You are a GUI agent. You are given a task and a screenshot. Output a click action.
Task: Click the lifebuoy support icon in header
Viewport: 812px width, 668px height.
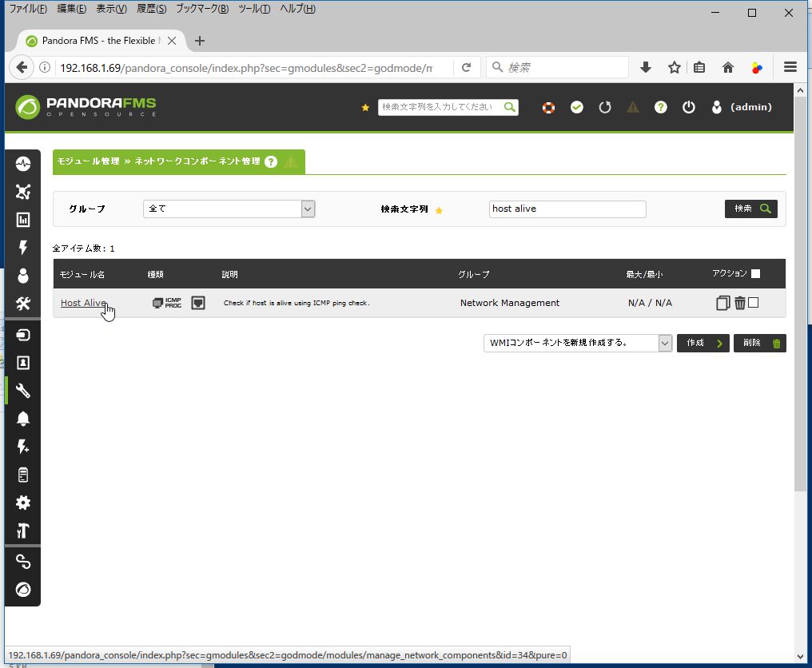click(548, 107)
